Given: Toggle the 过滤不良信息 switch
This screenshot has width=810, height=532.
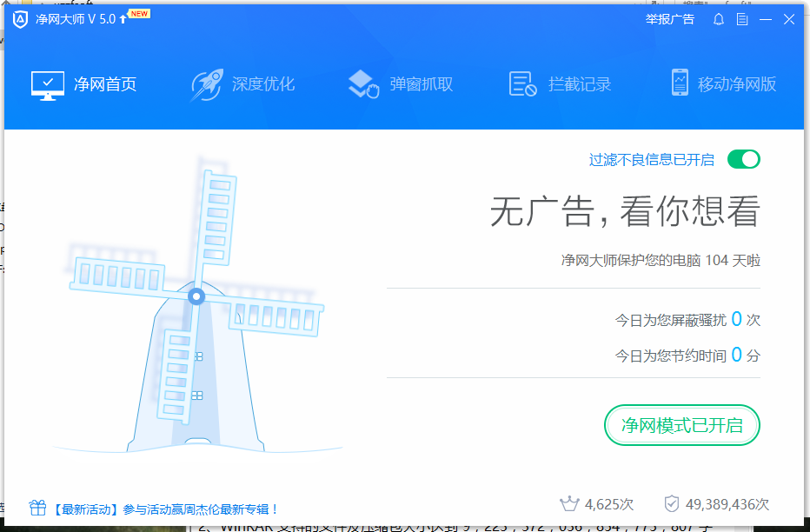Looking at the screenshot, I should click(x=743, y=159).
